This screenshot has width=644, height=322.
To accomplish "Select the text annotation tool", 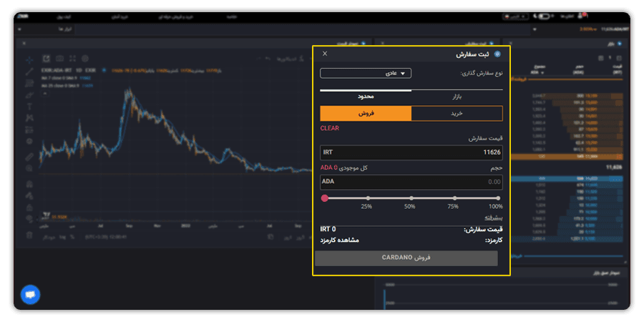I will click(x=29, y=107).
